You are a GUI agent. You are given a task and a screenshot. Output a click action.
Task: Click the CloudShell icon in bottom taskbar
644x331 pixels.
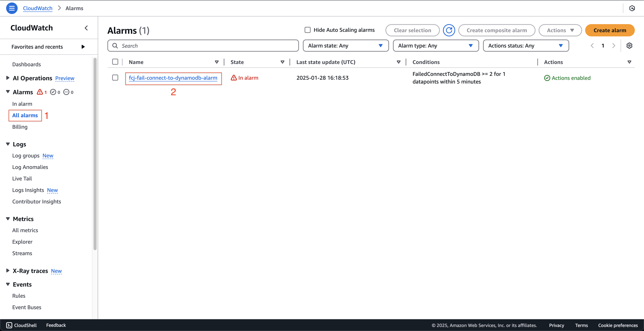[x=8, y=325]
